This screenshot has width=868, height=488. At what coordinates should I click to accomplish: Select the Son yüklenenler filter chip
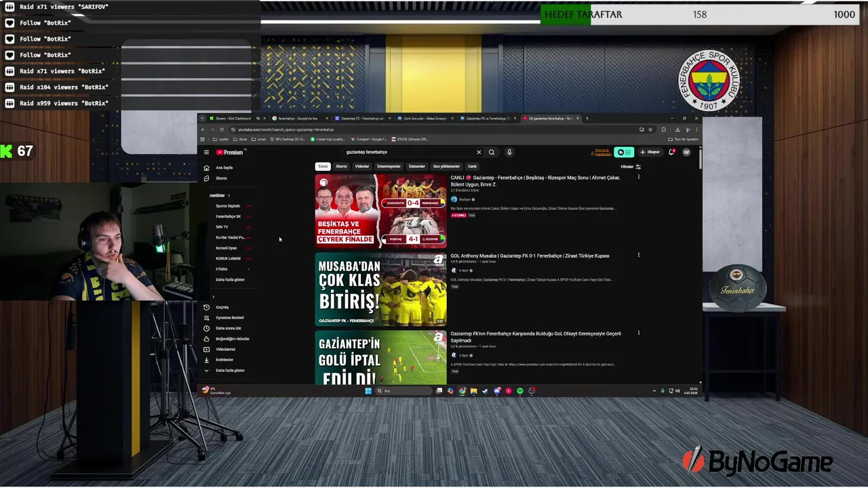tap(446, 166)
